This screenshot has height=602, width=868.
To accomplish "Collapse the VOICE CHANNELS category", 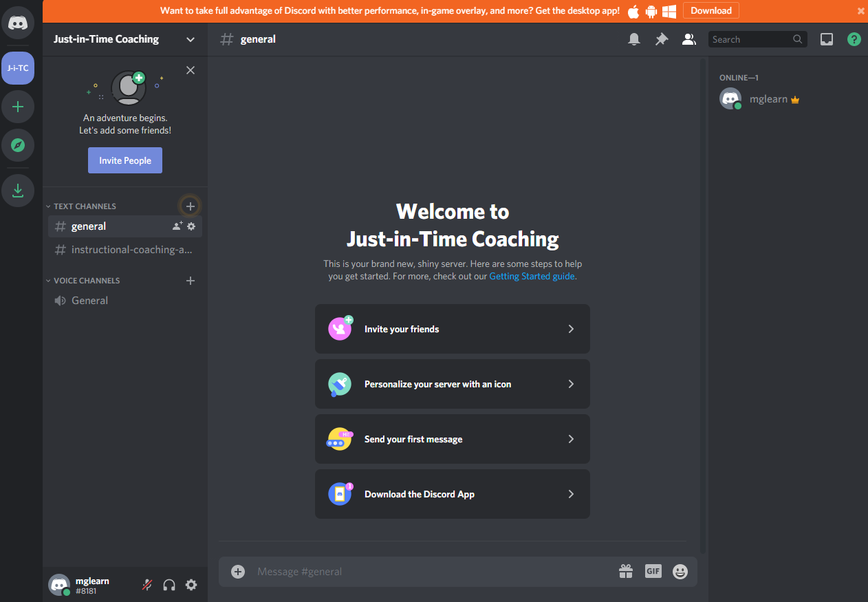I will pos(83,281).
